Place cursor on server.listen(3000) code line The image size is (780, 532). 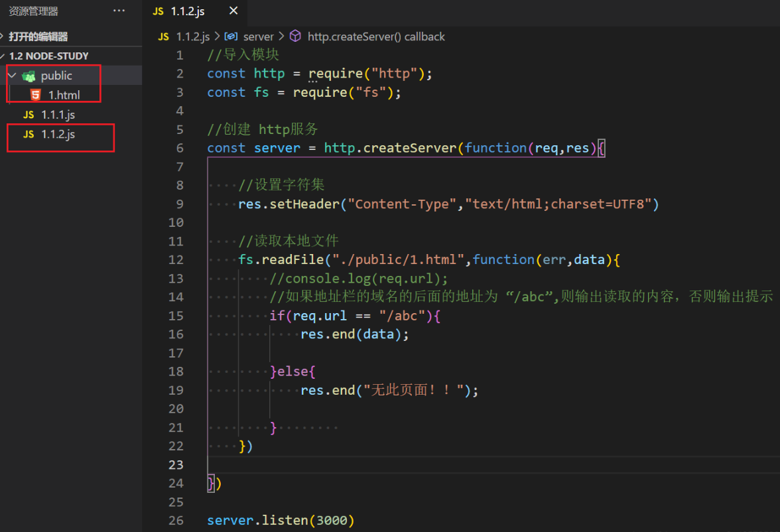click(x=281, y=520)
